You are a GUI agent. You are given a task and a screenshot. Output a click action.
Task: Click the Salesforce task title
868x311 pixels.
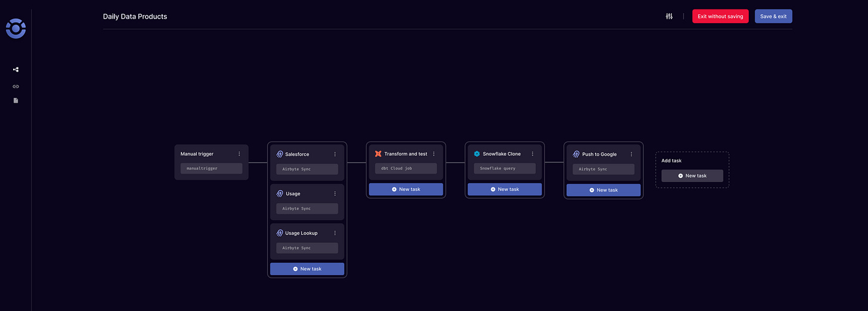[x=297, y=154]
